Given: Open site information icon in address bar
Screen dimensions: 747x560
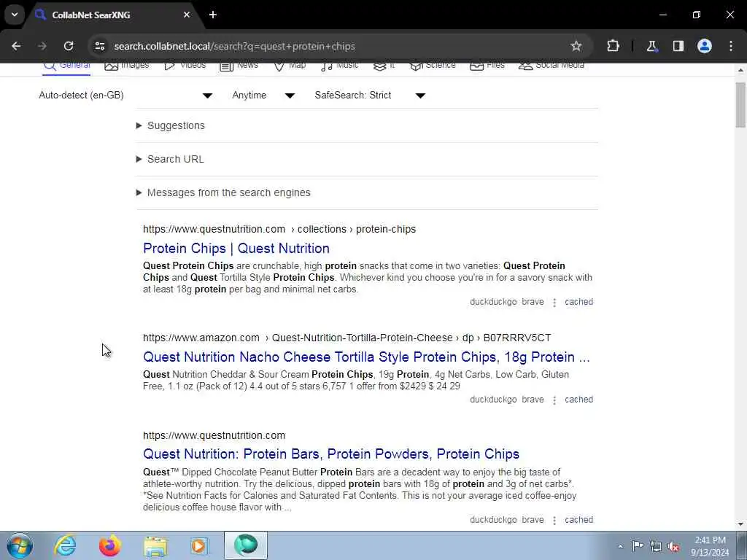Looking at the screenshot, I should pyautogui.click(x=99, y=46).
